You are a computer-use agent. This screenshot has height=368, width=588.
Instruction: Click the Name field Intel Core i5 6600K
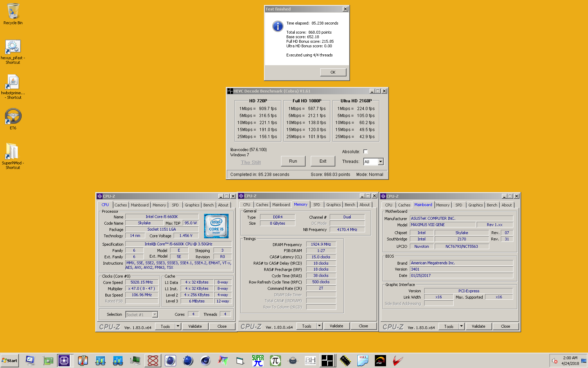point(162,217)
